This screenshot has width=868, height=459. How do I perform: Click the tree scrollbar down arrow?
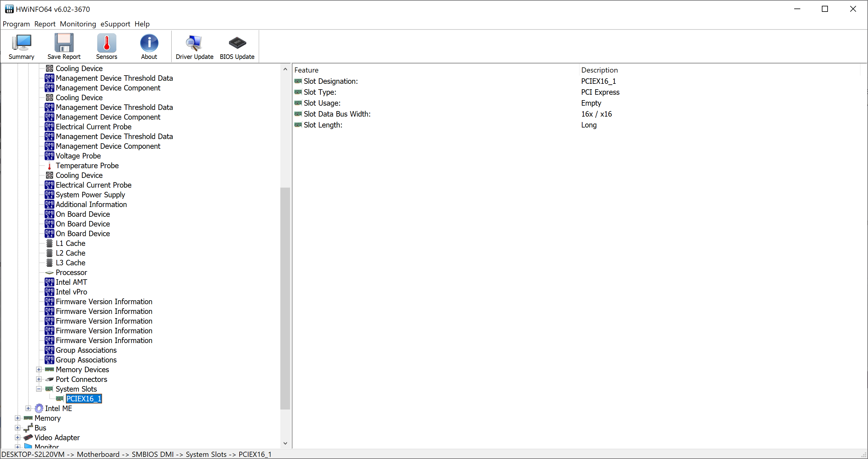285,443
